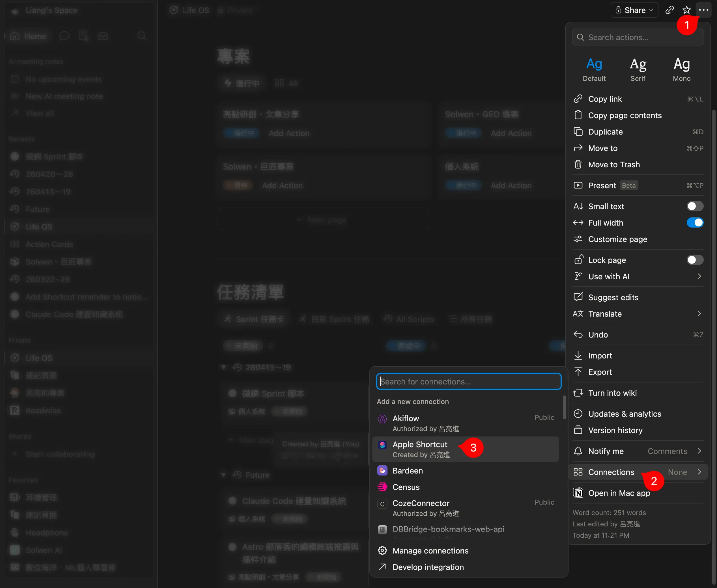Viewport: 717px width, 588px height.
Task: Start Present Beta mode
Action: pos(638,185)
